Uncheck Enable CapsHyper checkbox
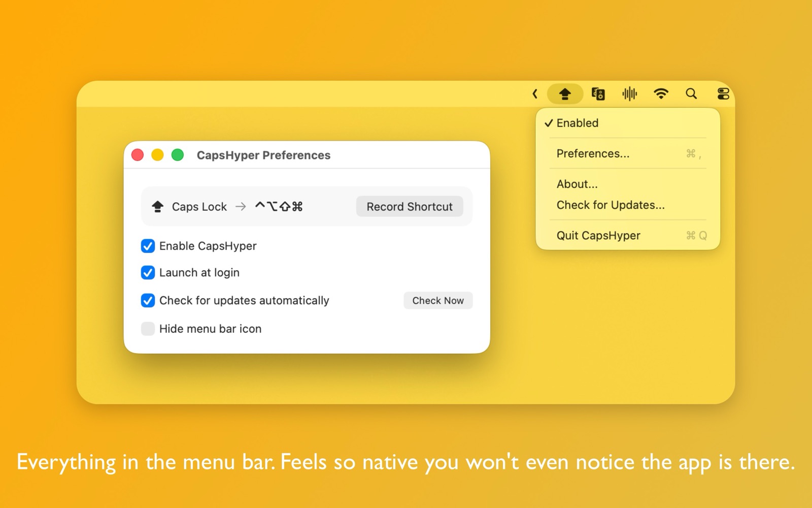 [x=148, y=246]
